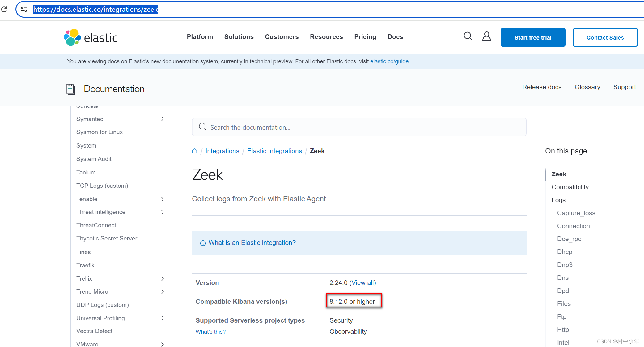Screen dimensions: 644x347
Task: Expand the Symantec sidebar entry
Action: pos(163,119)
